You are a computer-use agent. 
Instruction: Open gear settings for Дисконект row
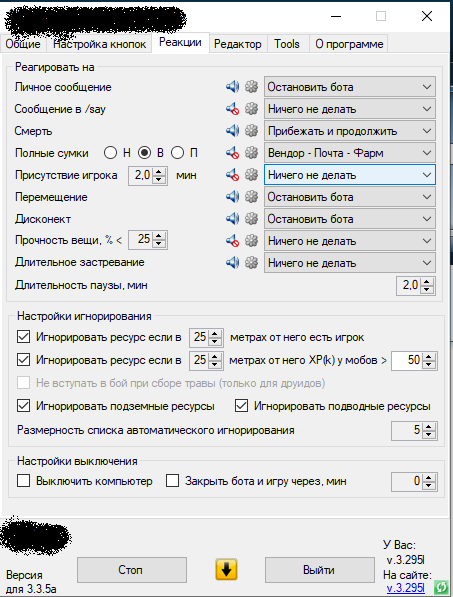click(x=251, y=219)
